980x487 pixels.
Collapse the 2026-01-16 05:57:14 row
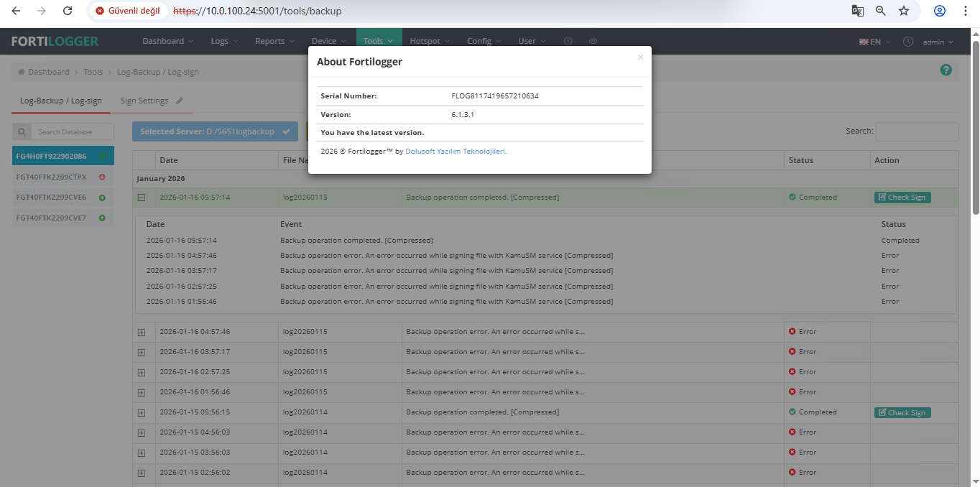(x=142, y=198)
